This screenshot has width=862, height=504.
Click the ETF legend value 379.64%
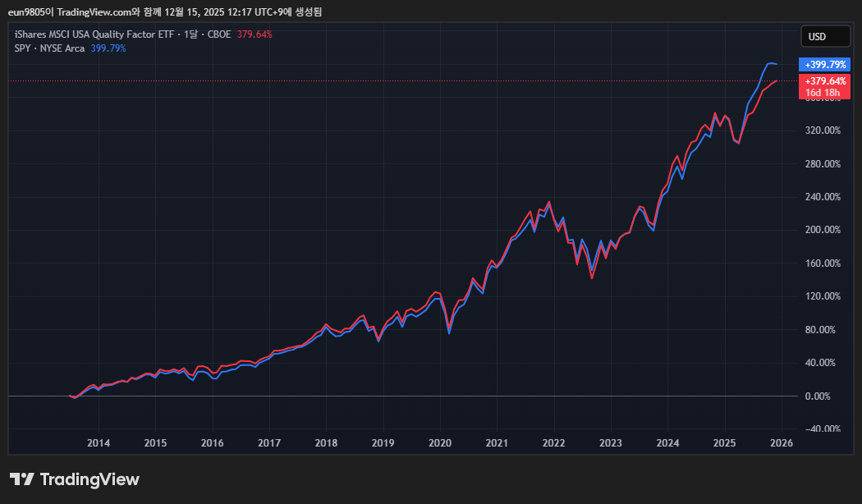(254, 34)
